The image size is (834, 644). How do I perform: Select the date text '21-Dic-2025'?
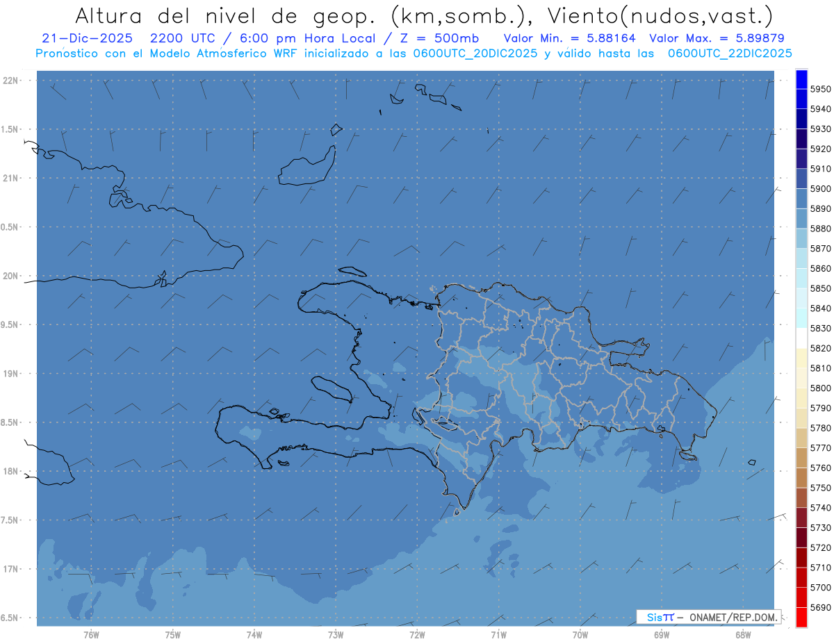pos(87,38)
